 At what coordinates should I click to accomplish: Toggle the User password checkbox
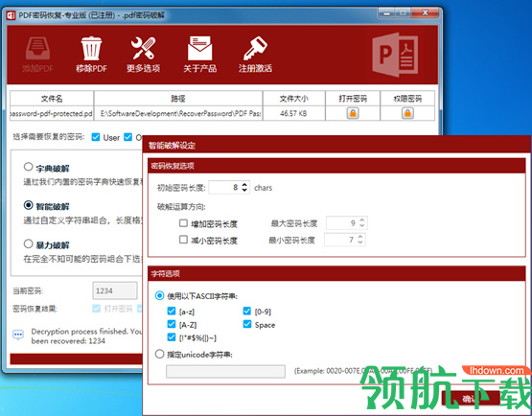click(x=96, y=137)
